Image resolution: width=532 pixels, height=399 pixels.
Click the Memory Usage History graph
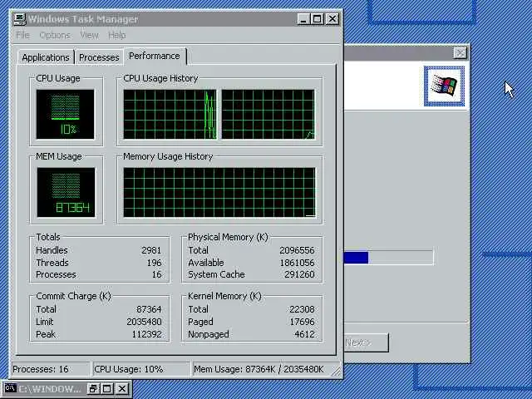point(219,192)
